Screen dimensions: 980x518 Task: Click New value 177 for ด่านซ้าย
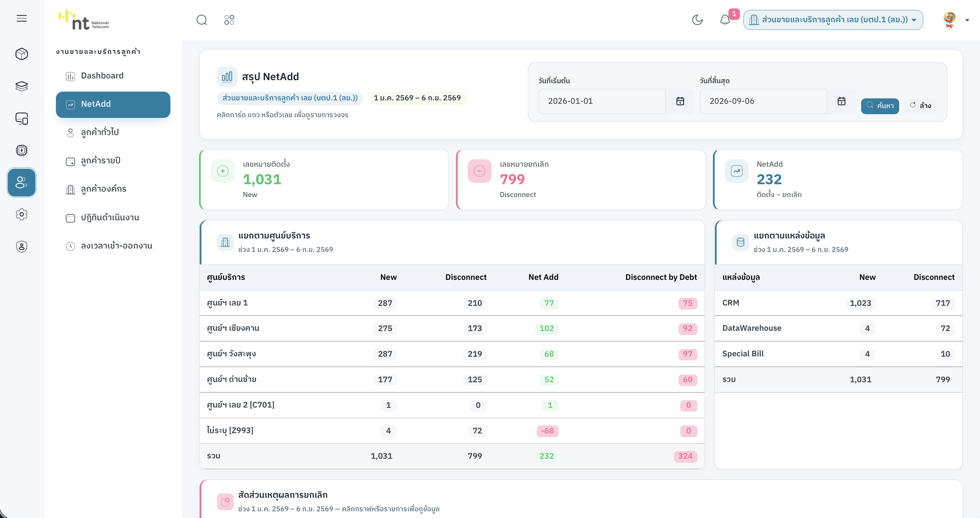[385, 380]
